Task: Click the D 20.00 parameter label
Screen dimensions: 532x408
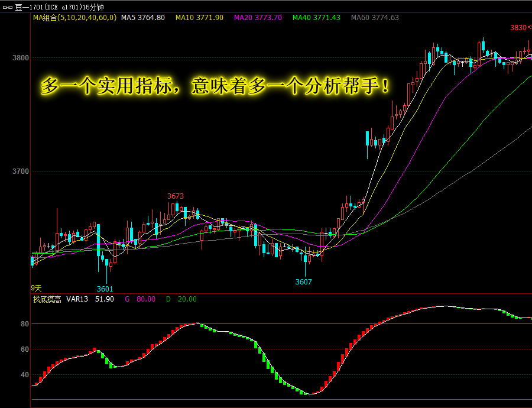Action: 181,299
